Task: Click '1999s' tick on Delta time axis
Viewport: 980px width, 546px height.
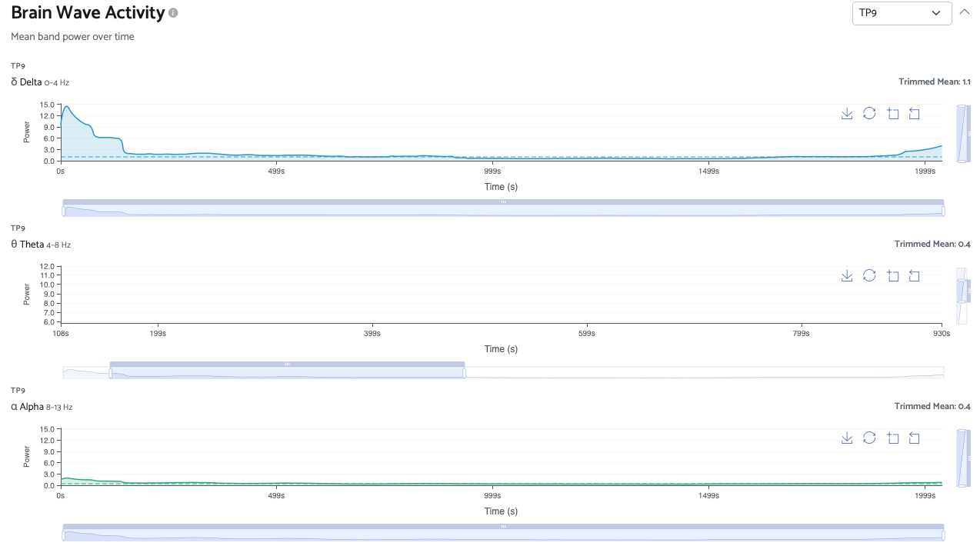Action: coord(925,171)
